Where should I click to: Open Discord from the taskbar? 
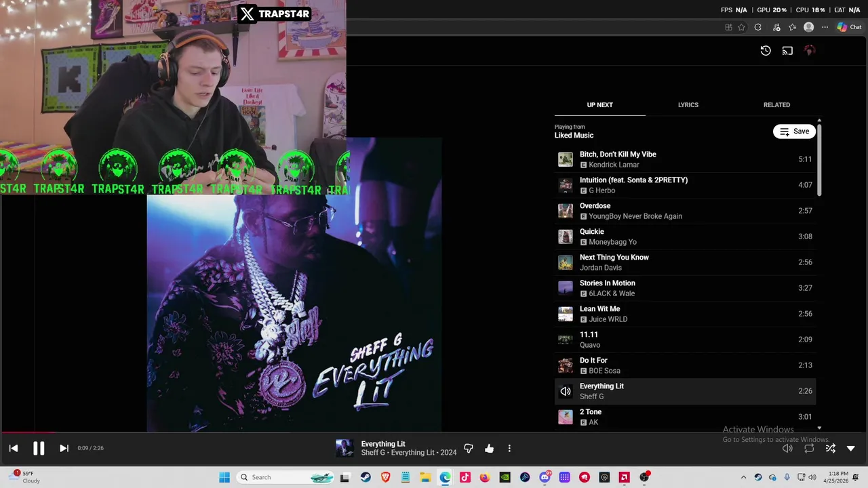point(545,477)
